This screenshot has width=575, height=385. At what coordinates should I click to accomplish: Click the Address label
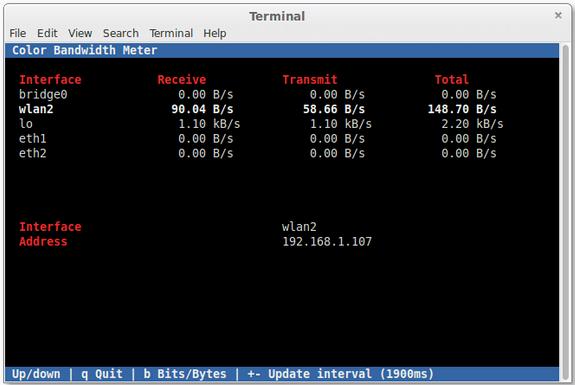(x=43, y=242)
